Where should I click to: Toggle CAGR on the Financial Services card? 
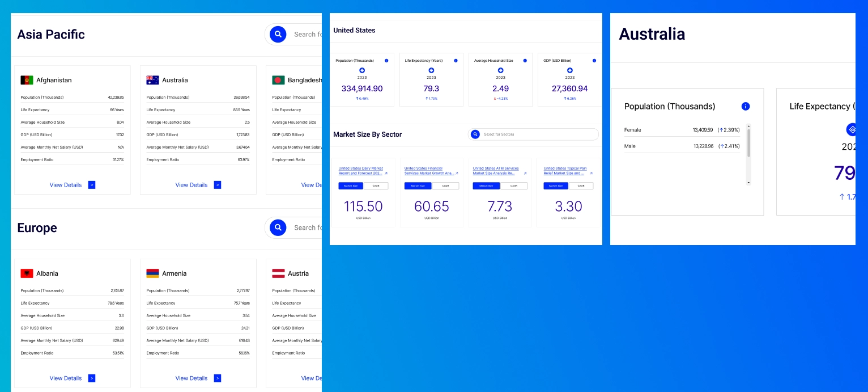[x=445, y=186]
